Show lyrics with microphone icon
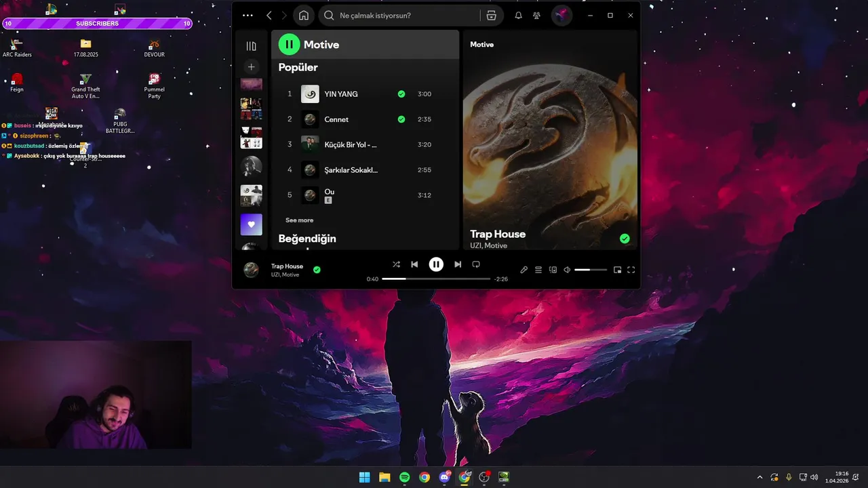This screenshot has width=868, height=488. click(x=524, y=270)
